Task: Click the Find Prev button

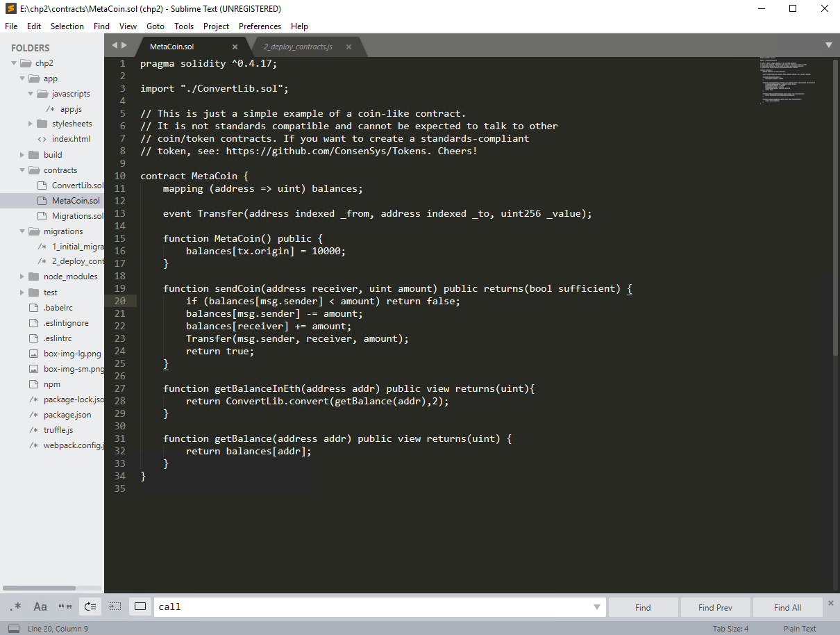Action: [x=715, y=607]
